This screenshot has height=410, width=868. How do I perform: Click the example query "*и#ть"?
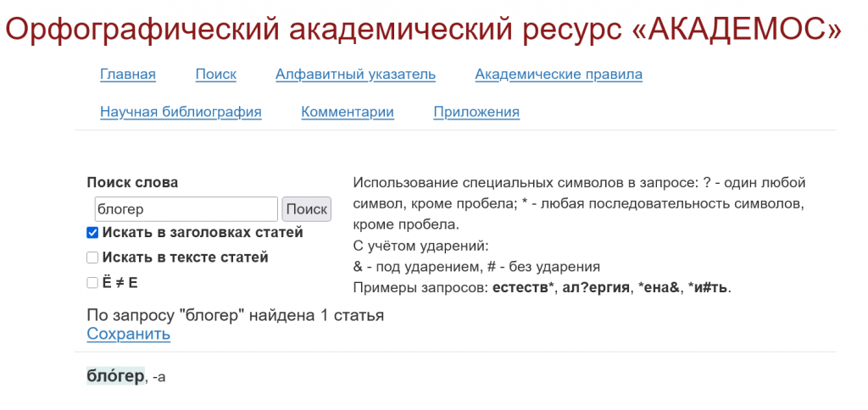pos(709,288)
